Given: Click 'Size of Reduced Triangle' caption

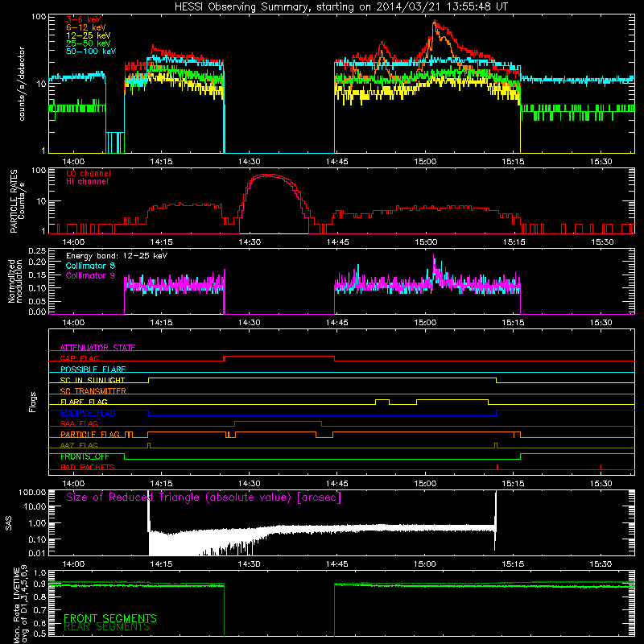Looking at the screenshot, I should coord(204,497).
